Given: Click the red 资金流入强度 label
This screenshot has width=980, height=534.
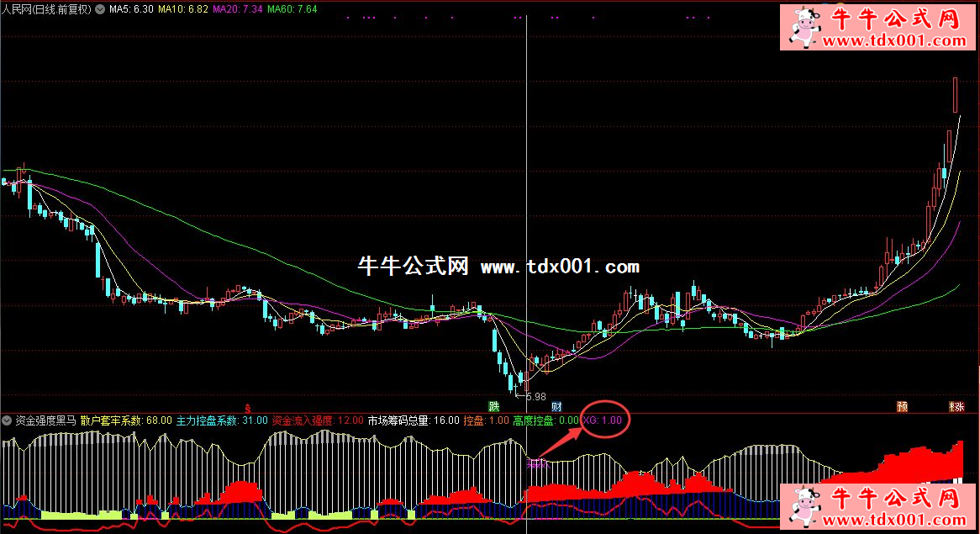Looking at the screenshot, I should [x=318, y=420].
